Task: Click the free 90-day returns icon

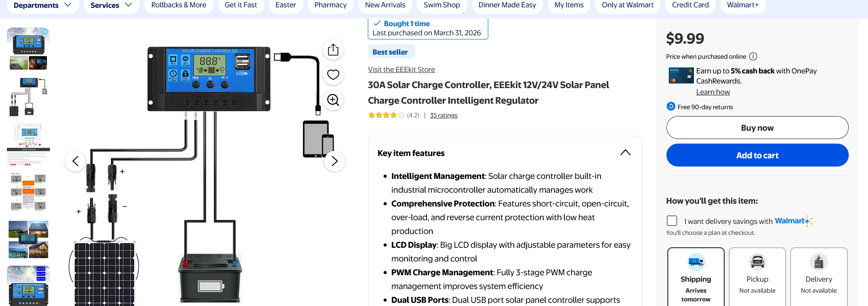Action: [670, 106]
